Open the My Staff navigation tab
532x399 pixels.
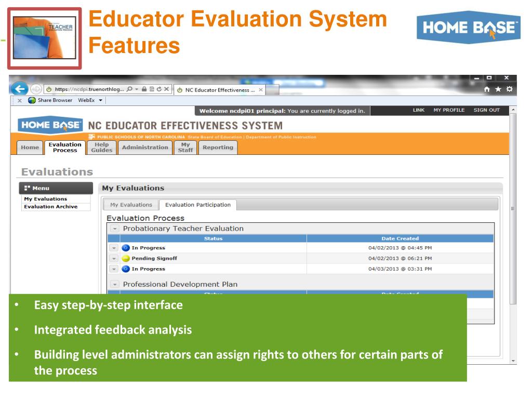point(185,148)
